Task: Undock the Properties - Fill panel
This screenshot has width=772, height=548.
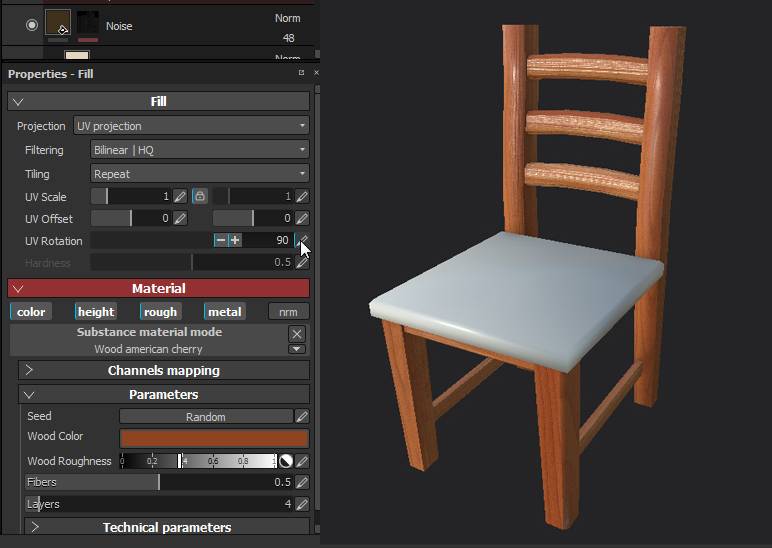Action: [301, 73]
